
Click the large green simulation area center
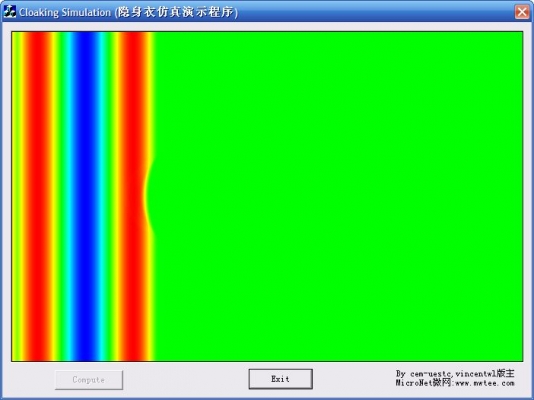point(339,196)
